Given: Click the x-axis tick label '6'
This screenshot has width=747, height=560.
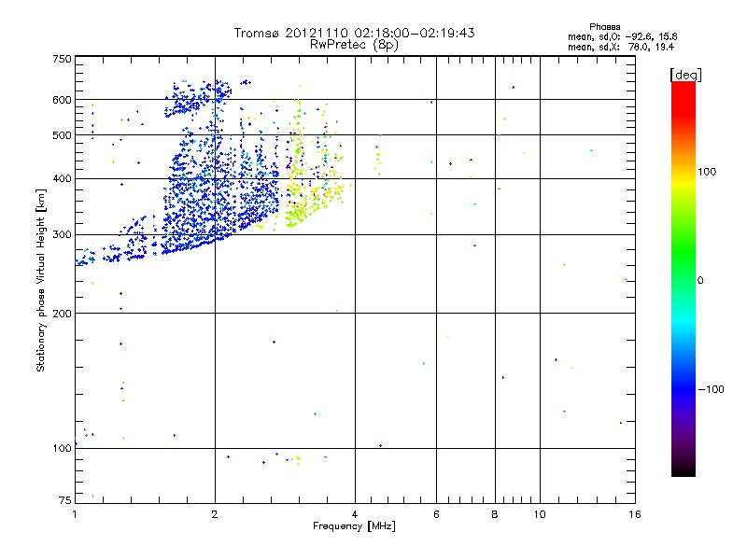Looking at the screenshot, I should coord(436,514).
